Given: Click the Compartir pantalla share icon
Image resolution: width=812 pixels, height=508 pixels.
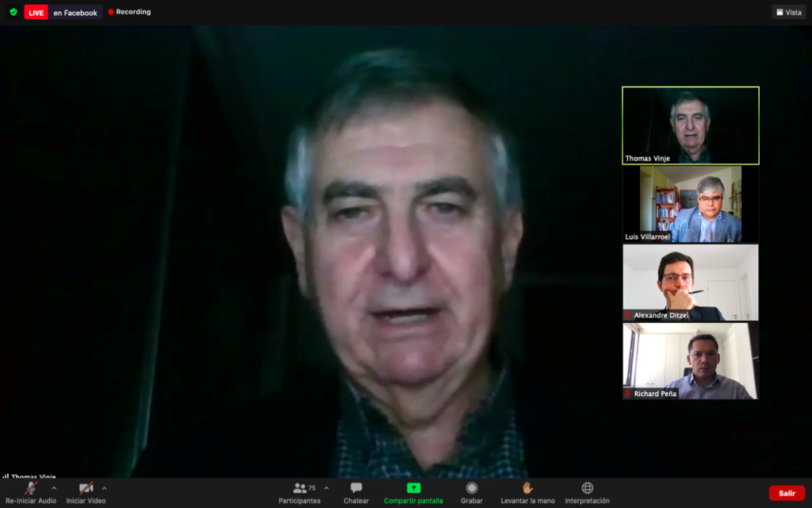Looking at the screenshot, I should pyautogui.click(x=413, y=488).
